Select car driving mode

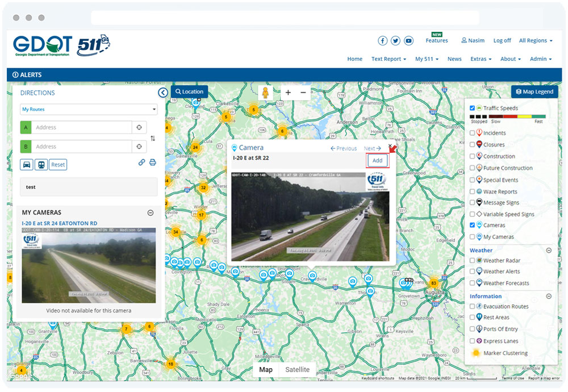(27, 165)
